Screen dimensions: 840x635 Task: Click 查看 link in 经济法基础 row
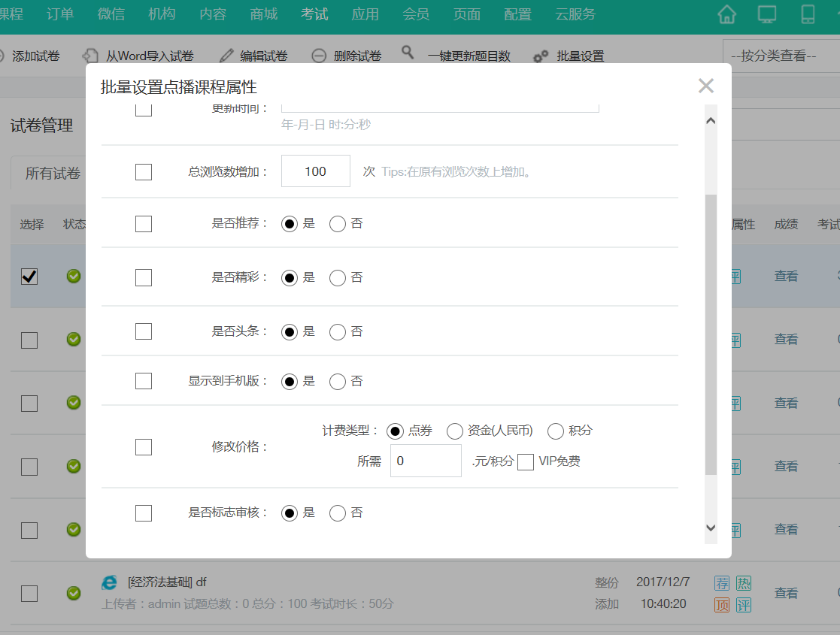point(786,593)
